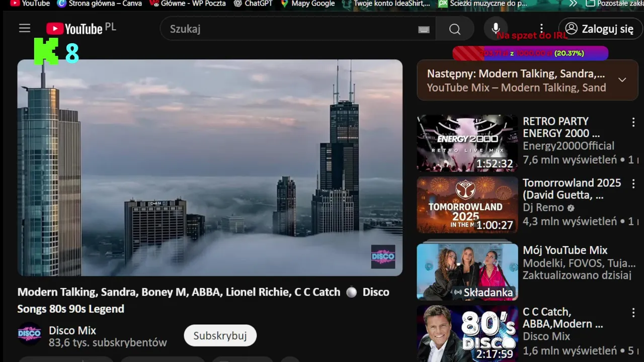Open the hamburger guide menu
This screenshot has width=644, height=362.
coord(25,29)
